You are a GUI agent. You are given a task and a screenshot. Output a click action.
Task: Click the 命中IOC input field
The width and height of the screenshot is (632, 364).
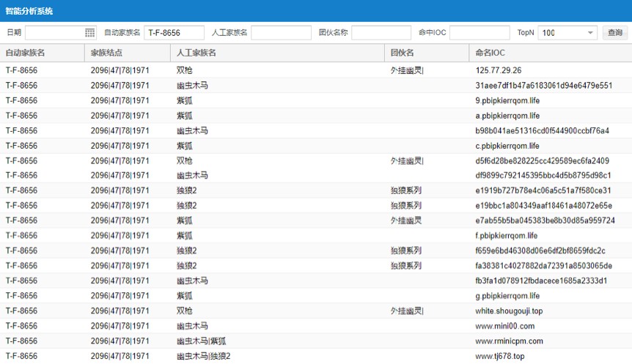coord(479,33)
